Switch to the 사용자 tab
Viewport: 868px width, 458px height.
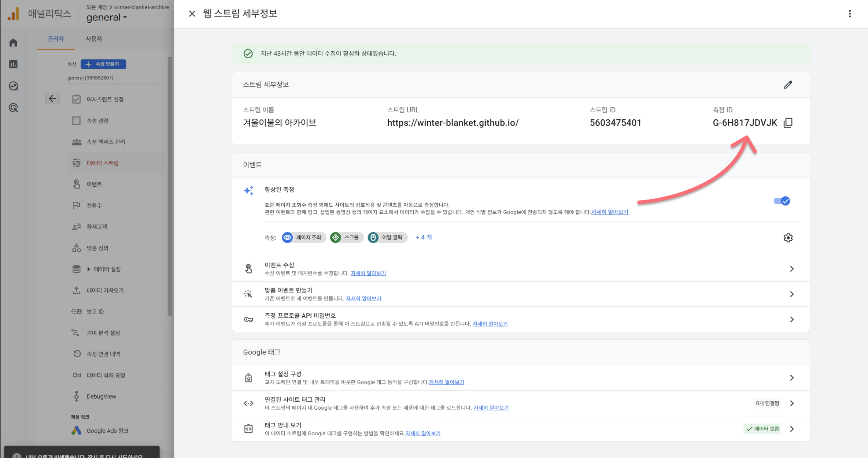94,39
